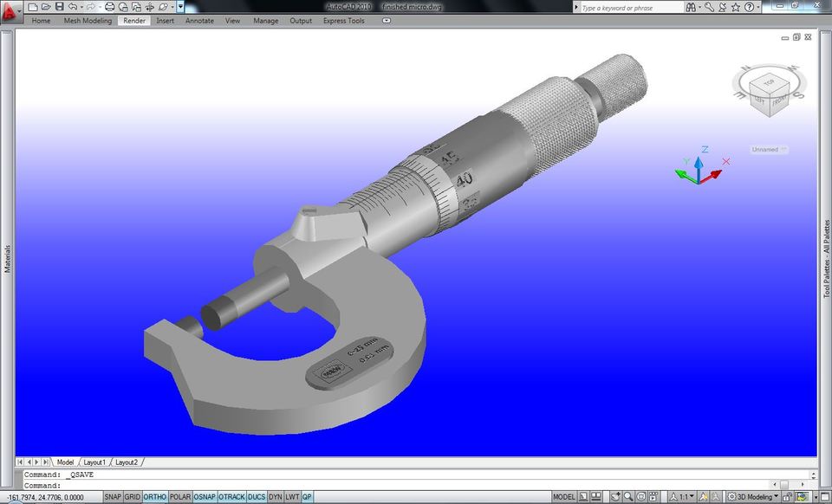832x504 pixels.
Task: Launch ShowMotion from the status bar
Action: 652,496
